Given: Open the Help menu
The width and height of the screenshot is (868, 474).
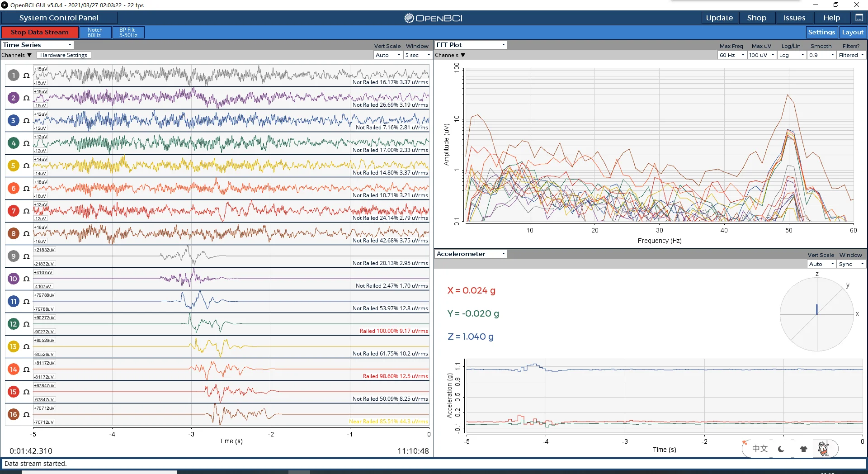Looking at the screenshot, I should coord(831,18).
